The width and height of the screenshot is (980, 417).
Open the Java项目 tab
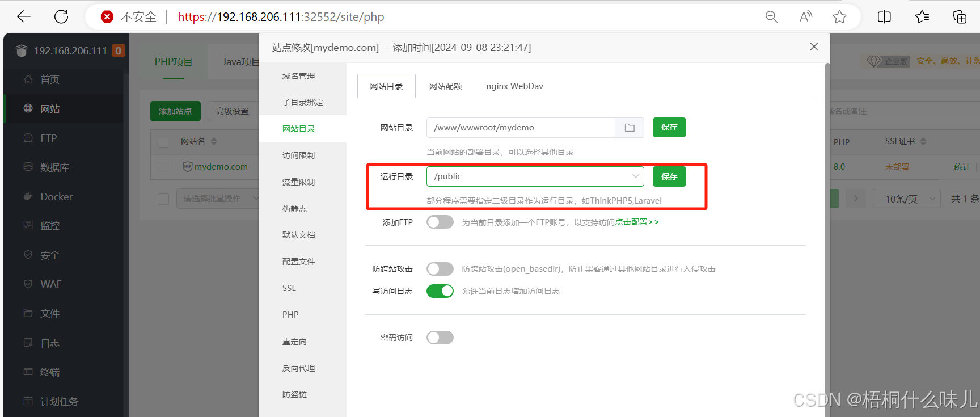(240, 62)
